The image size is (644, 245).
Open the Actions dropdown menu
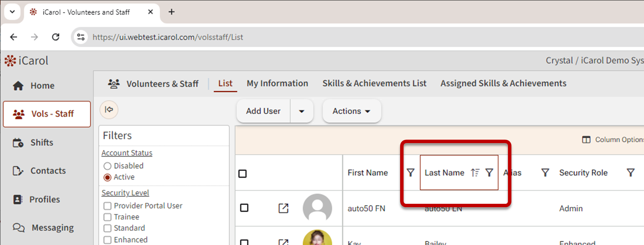pyautogui.click(x=351, y=111)
